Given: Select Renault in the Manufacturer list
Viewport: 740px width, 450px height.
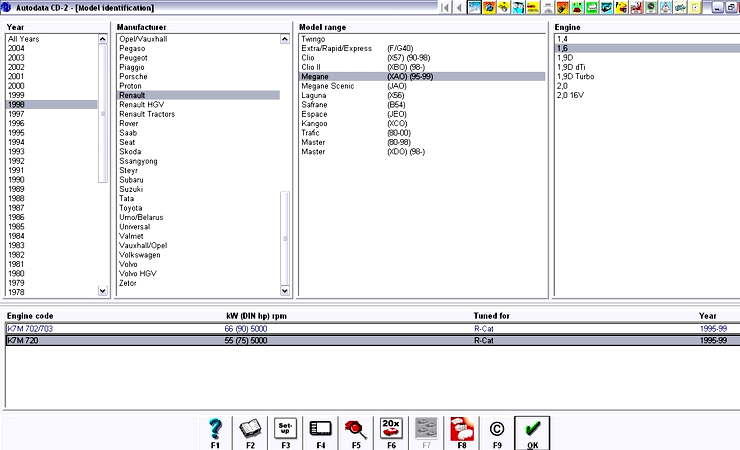Looking at the screenshot, I should (x=198, y=95).
